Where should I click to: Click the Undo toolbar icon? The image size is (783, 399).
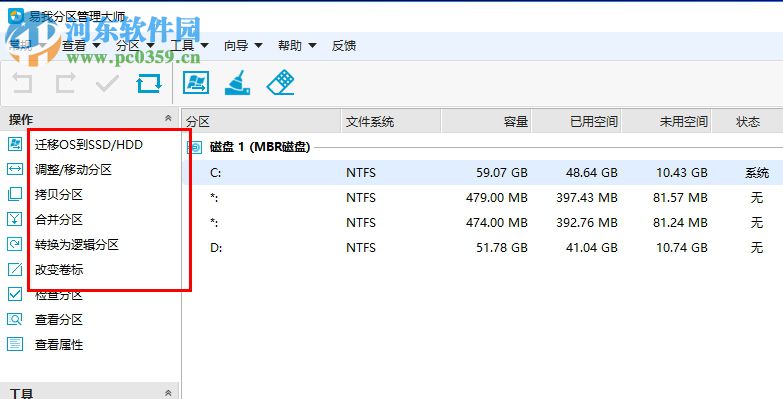tap(22, 83)
